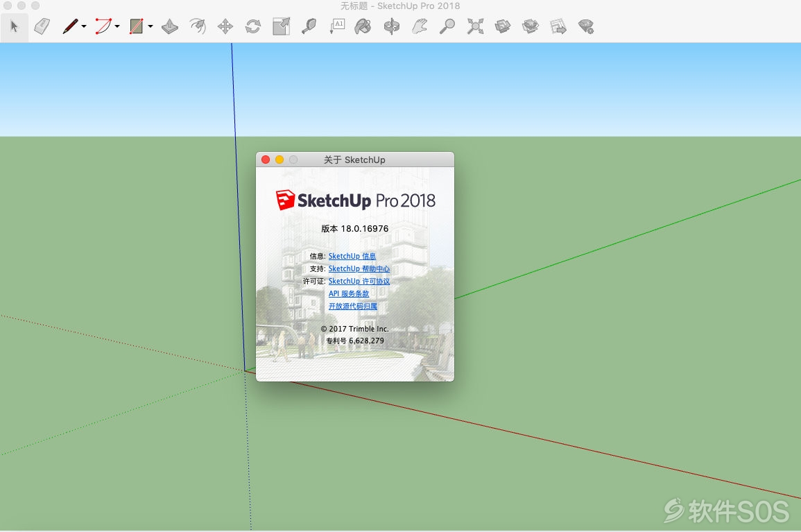This screenshot has width=801, height=532.
Task: Select the Zoom magnifier tool
Action: (447, 26)
